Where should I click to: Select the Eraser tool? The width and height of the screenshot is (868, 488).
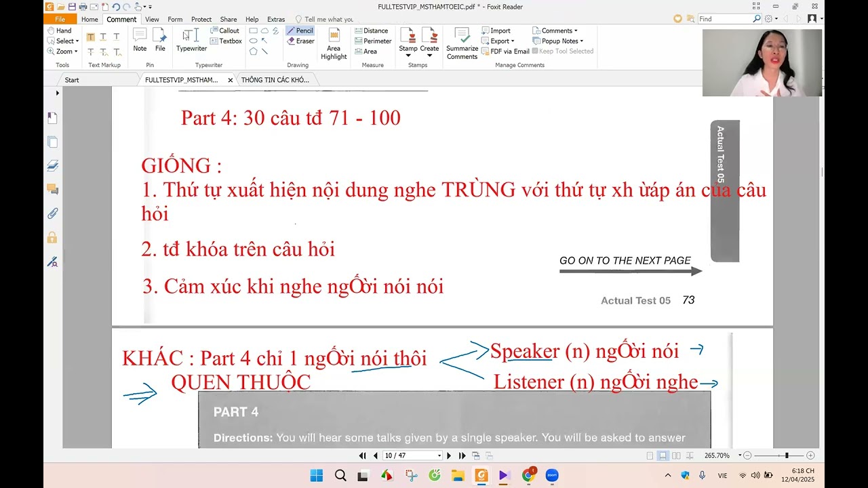(300, 41)
